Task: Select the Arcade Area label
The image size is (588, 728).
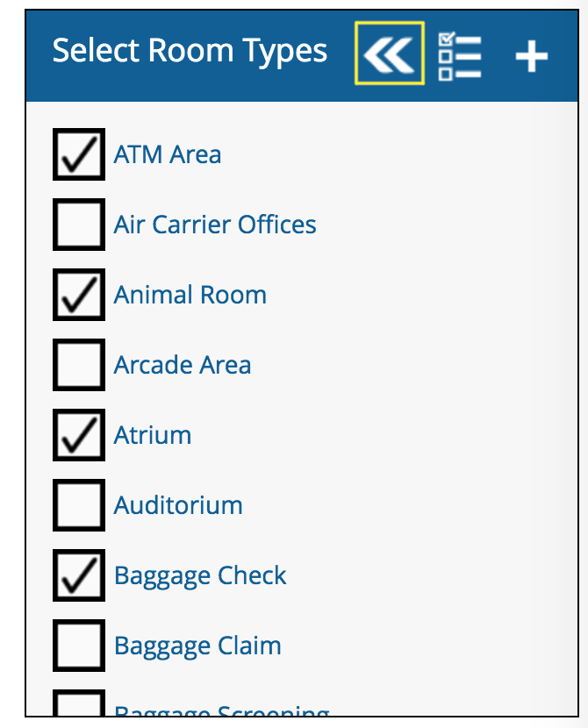Action: coord(183,365)
